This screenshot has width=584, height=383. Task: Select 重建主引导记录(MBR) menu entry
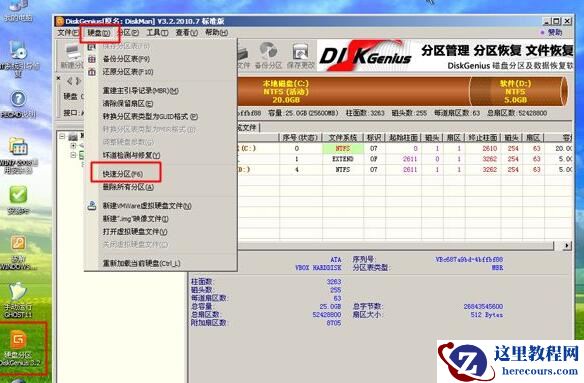click(x=140, y=91)
